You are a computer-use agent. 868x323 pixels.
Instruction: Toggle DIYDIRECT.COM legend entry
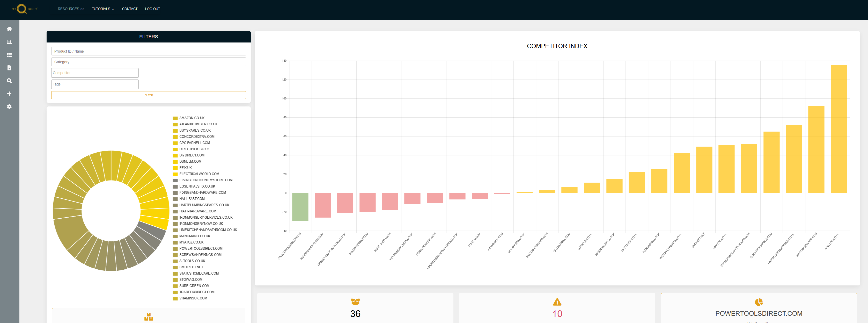pos(189,155)
